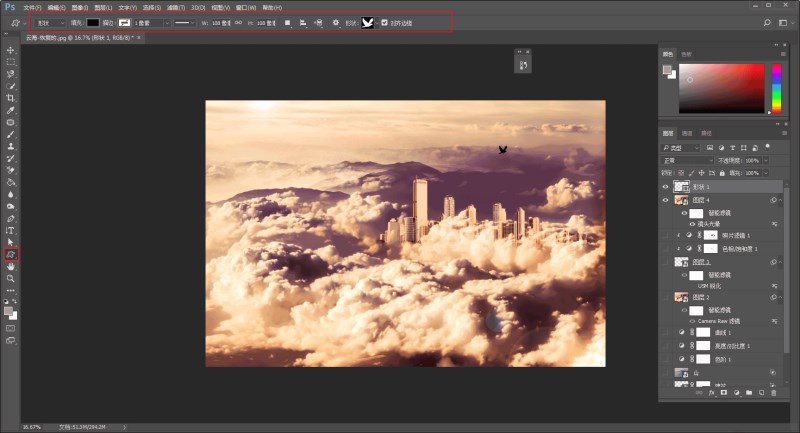Hide the 形状 1 layer
The width and height of the screenshot is (800, 433).
tap(667, 187)
